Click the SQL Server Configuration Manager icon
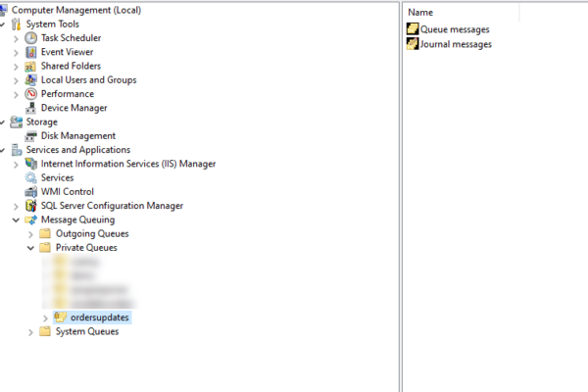 coord(31,206)
